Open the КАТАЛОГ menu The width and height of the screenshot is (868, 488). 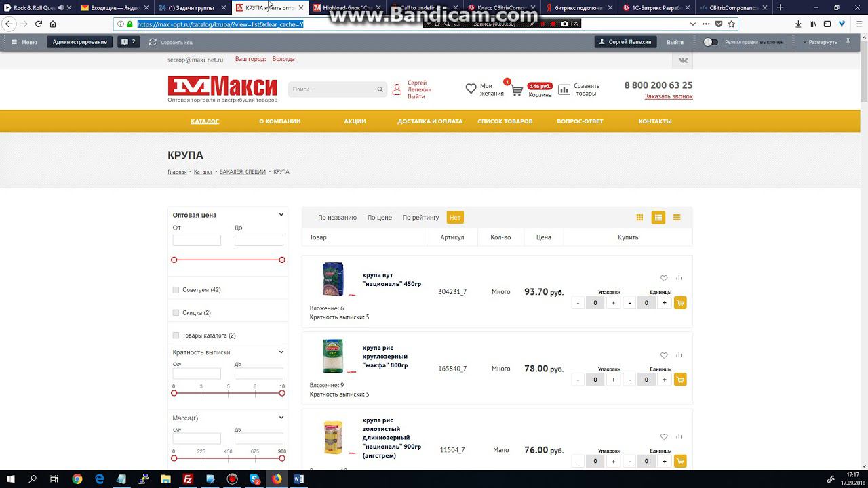(x=205, y=121)
